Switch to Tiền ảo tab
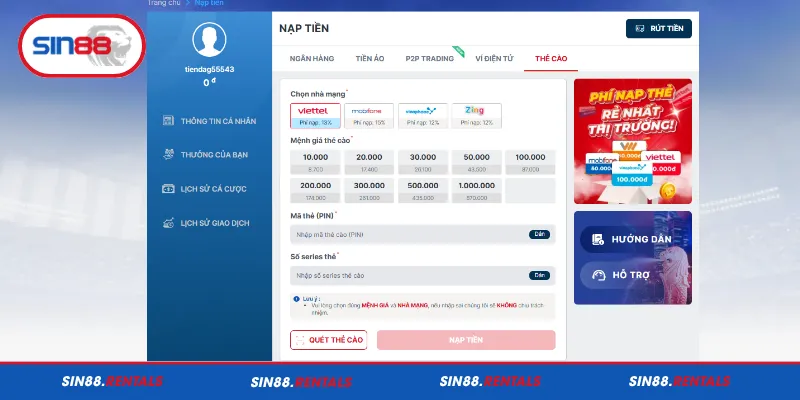This screenshot has height=400, width=800. pos(370,59)
